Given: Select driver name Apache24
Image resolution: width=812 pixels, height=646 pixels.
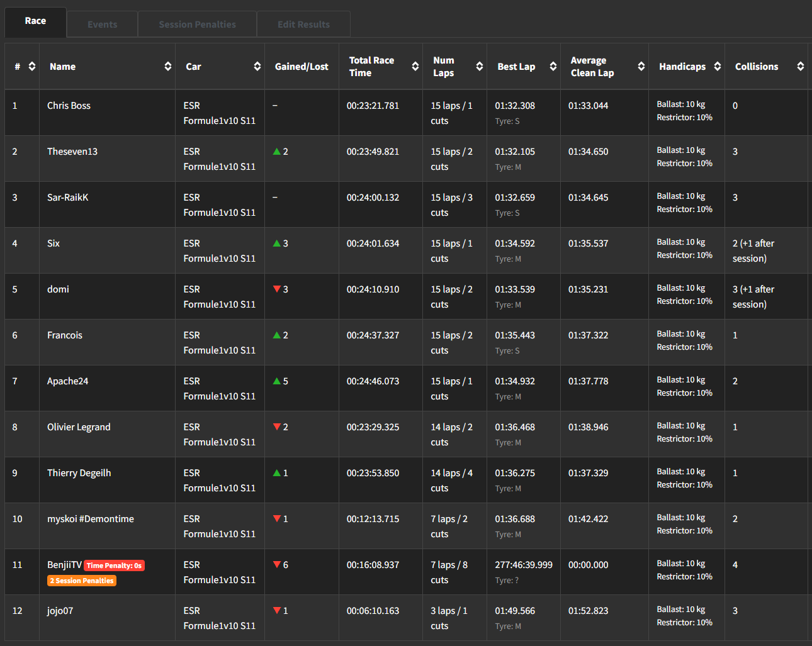Looking at the screenshot, I should (x=67, y=381).
